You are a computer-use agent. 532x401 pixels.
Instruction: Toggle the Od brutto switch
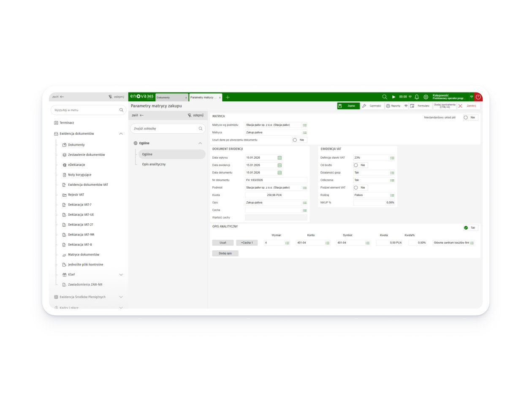(361, 165)
